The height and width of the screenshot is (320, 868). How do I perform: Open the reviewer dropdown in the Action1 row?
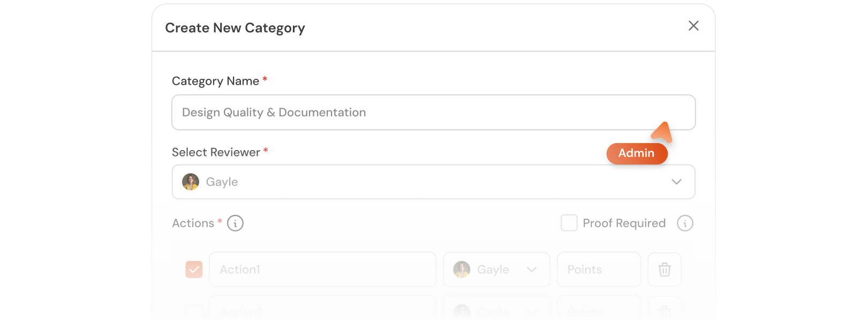pyautogui.click(x=532, y=270)
